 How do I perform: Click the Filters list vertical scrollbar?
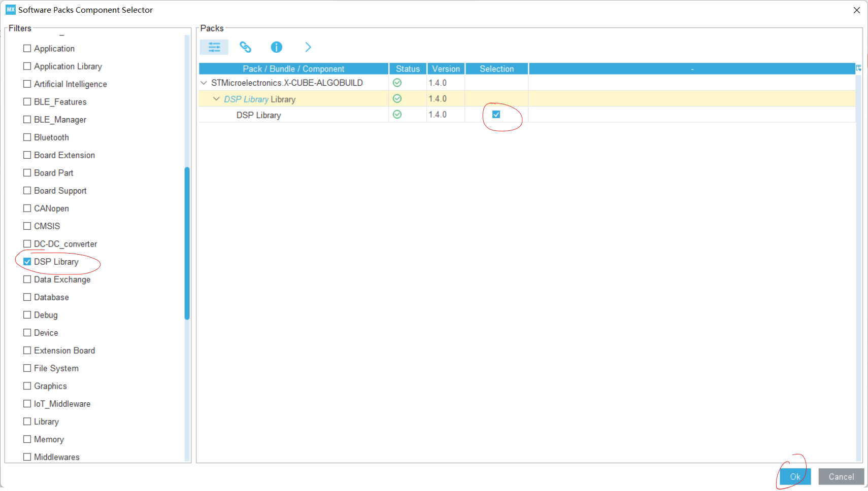point(187,243)
